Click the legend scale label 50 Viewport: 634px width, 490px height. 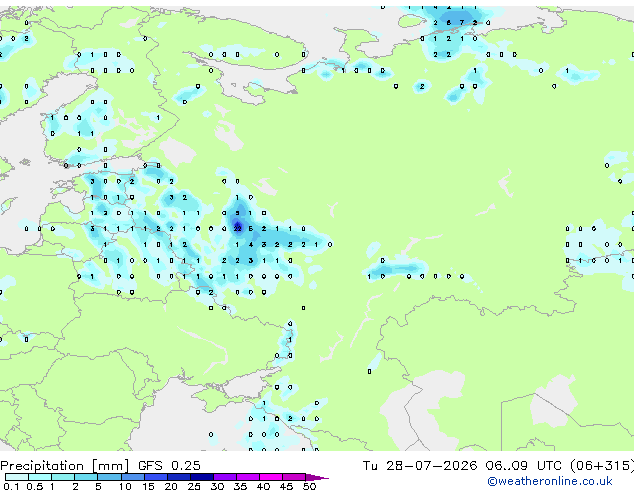(310, 486)
